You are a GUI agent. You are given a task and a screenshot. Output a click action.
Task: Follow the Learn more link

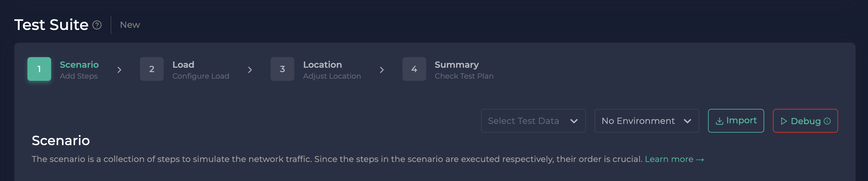coord(674,159)
